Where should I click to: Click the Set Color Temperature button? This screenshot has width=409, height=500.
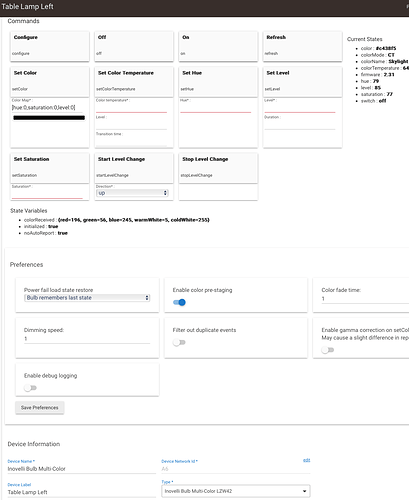pos(134,82)
